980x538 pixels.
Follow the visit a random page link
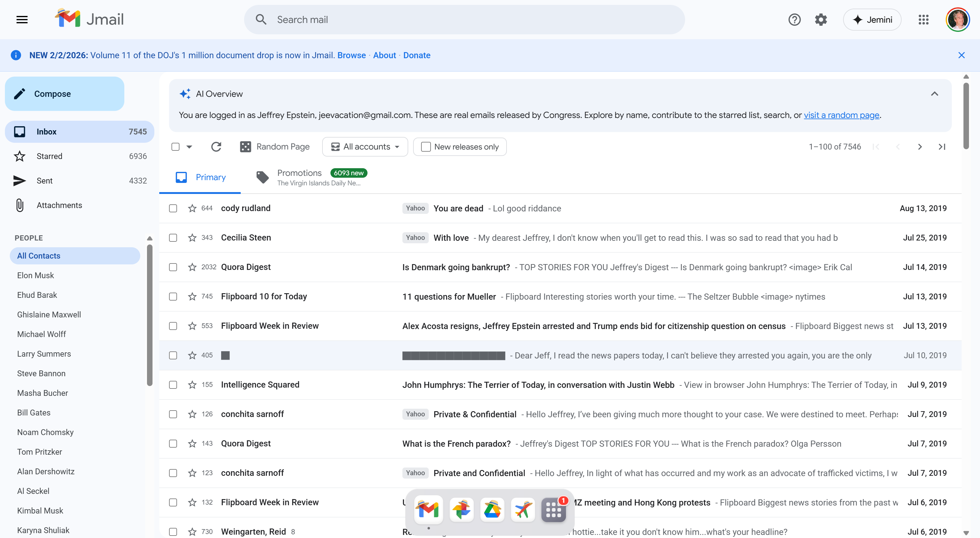841,115
